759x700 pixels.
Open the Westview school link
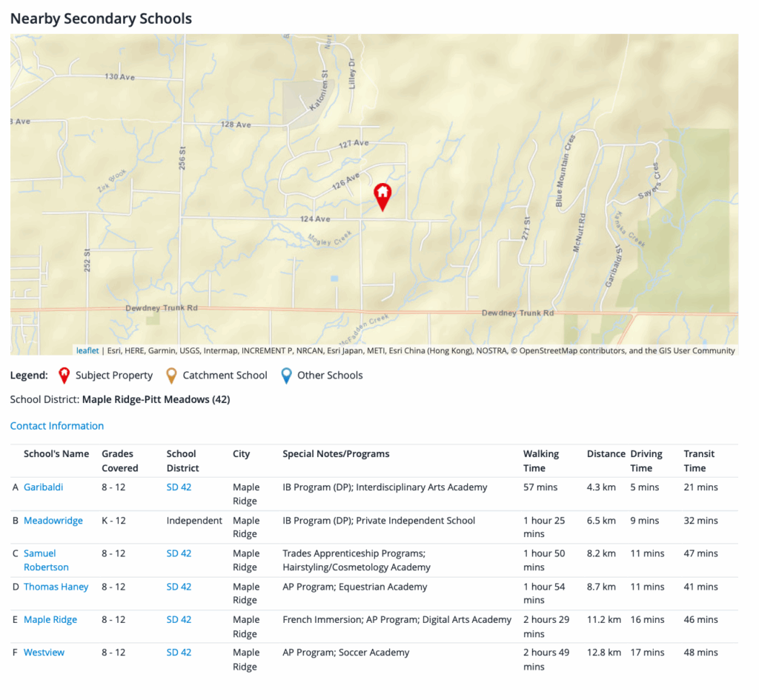click(44, 653)
